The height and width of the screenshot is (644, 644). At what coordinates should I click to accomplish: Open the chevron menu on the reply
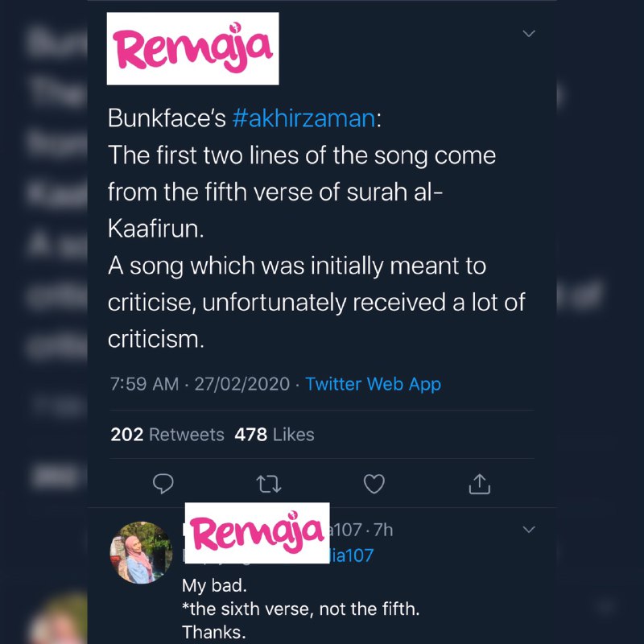click(x=529, y=530)
